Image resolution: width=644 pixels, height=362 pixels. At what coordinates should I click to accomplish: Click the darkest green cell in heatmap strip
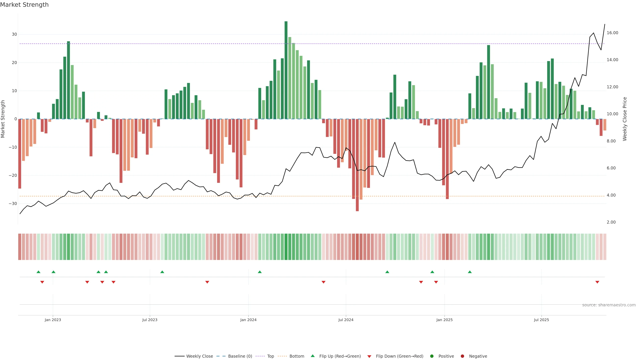(x=286, y=247)
